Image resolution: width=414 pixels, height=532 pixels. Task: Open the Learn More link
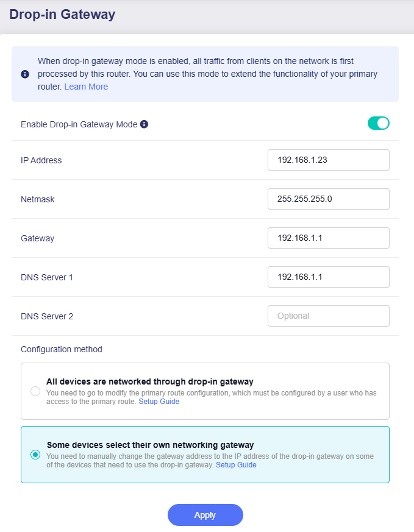click(86, 87)
